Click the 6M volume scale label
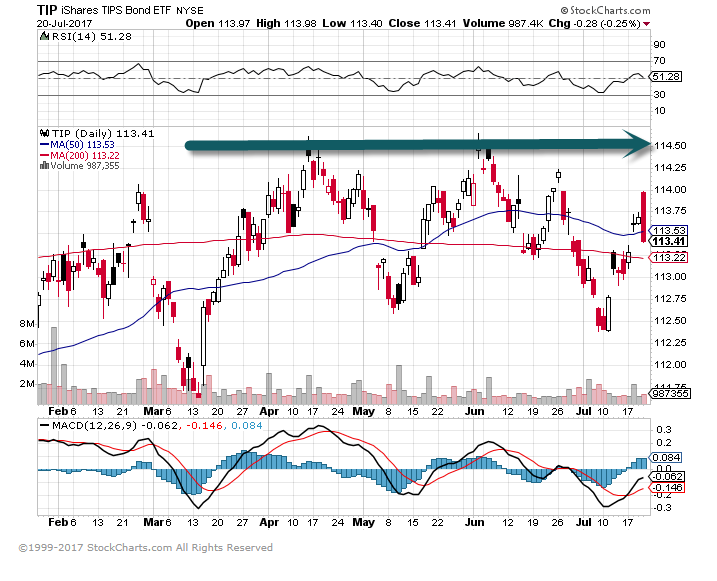Image resolution: width=717 pixels, height=581 pixels. [x=27, y=343]
